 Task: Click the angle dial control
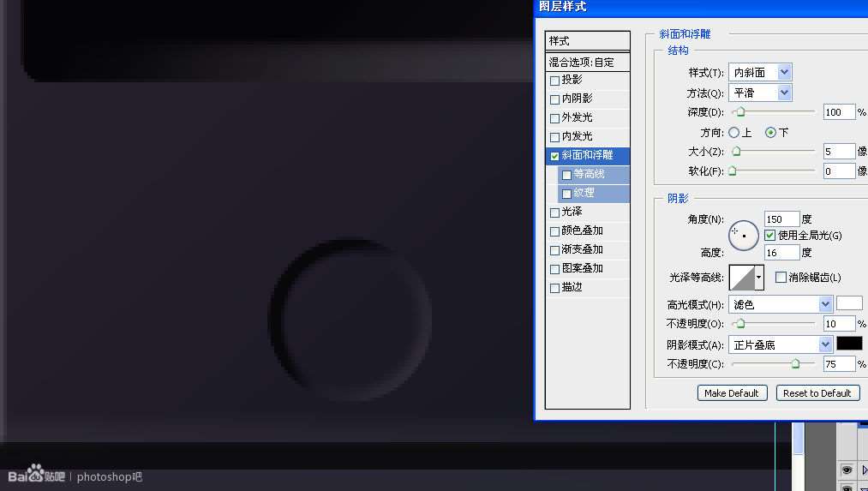tap(744, 236)
